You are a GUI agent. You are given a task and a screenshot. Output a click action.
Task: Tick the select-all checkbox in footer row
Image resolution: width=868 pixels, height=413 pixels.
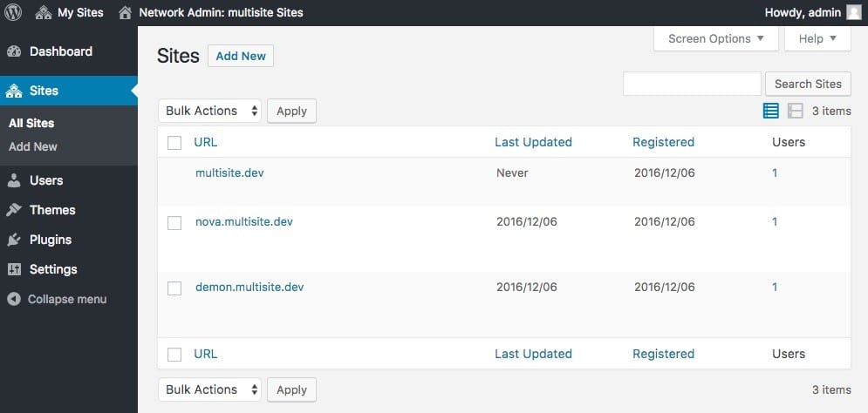coord(174,355)
